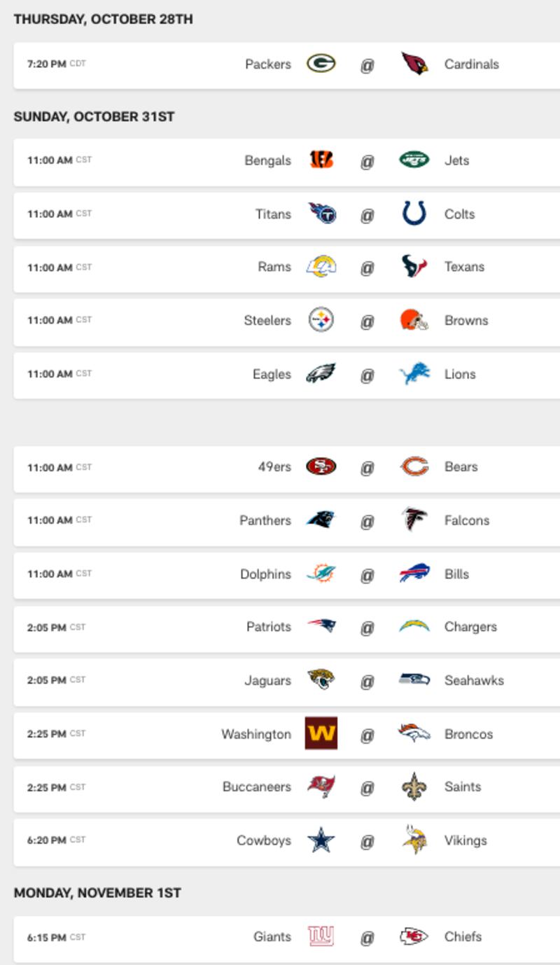Click the Seahawks team name
The height and width of the screenshot is (965, 560).
[x=474, y=680]
